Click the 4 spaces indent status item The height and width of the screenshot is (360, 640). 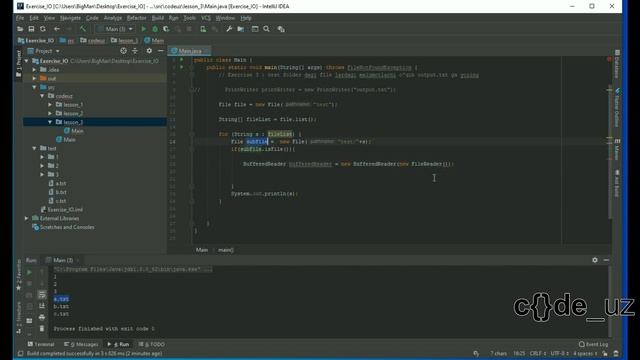[x=585, y=353]
